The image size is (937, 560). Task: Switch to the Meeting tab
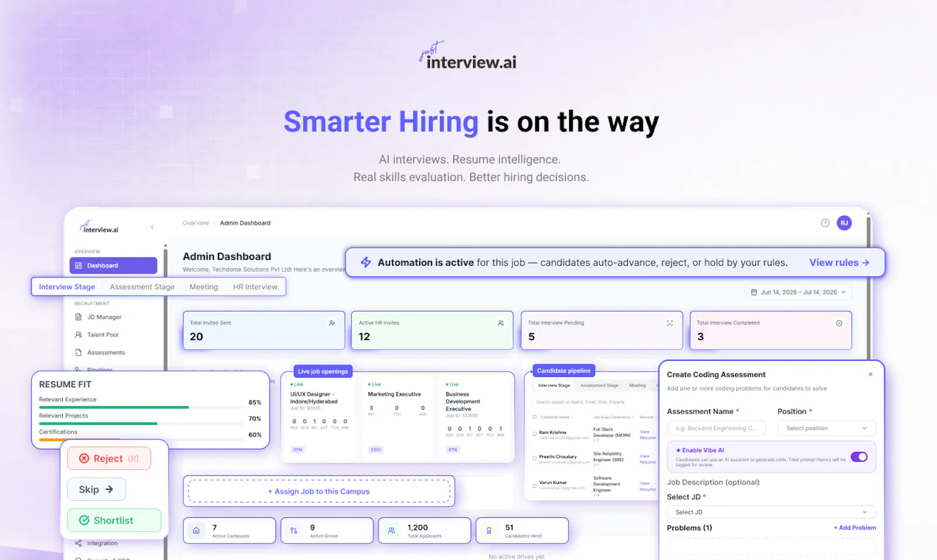[204, 287]
